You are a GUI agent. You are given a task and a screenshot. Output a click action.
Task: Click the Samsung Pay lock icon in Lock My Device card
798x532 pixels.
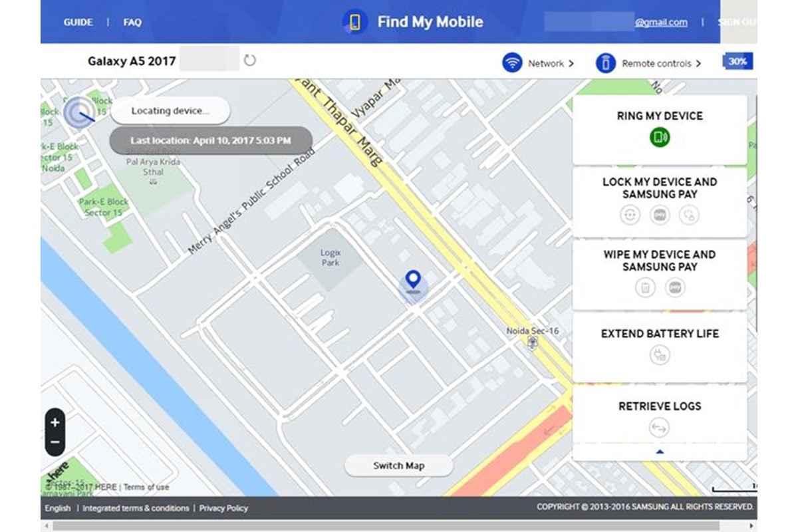coord(660,215)
